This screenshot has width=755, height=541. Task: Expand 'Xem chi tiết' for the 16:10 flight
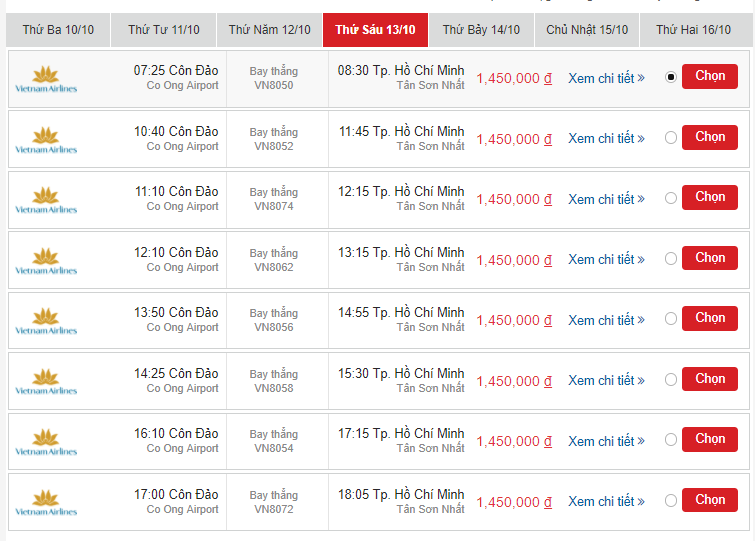606,441
